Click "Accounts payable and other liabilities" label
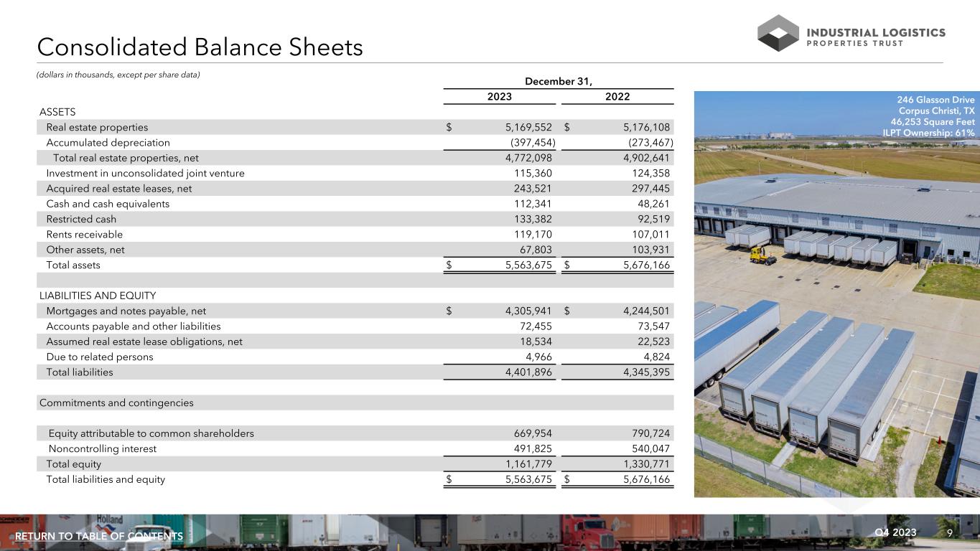 point(134,326)
